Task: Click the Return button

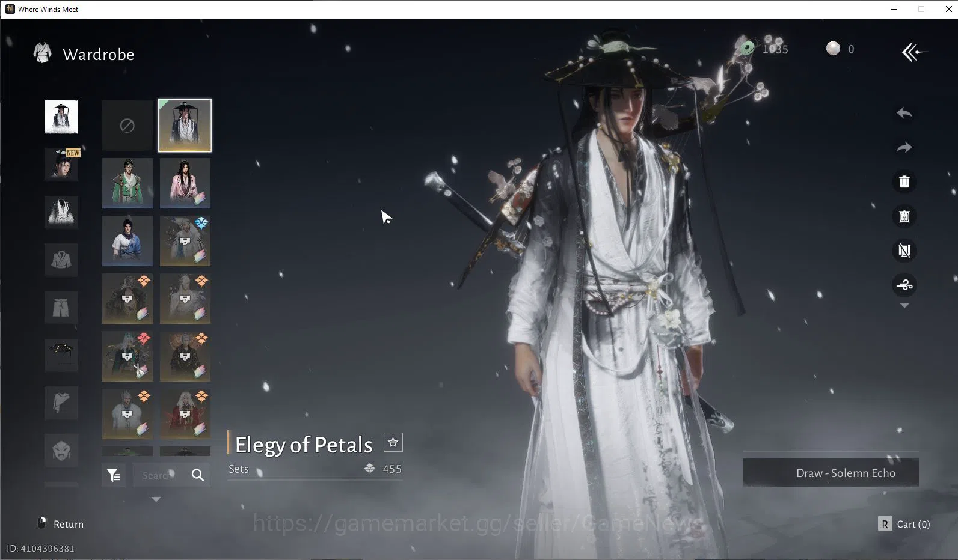Action: click(69, 525)
